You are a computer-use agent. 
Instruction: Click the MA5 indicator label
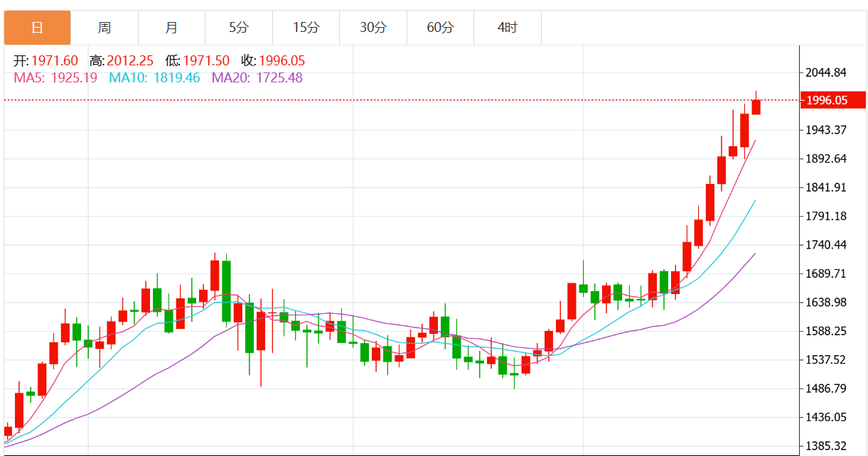pos(55,77)
